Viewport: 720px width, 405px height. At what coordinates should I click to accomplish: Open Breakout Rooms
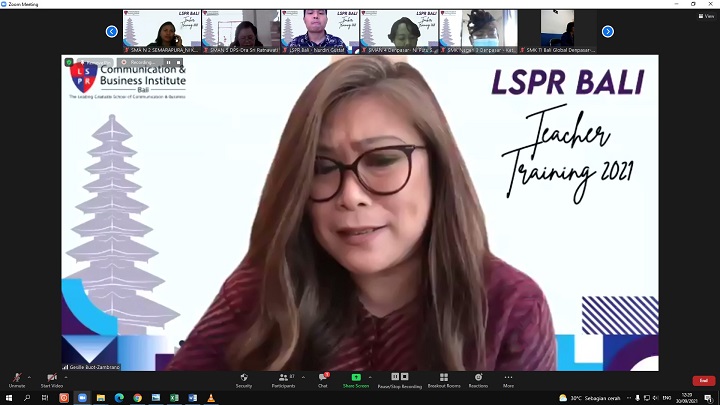tap(444, 380)
